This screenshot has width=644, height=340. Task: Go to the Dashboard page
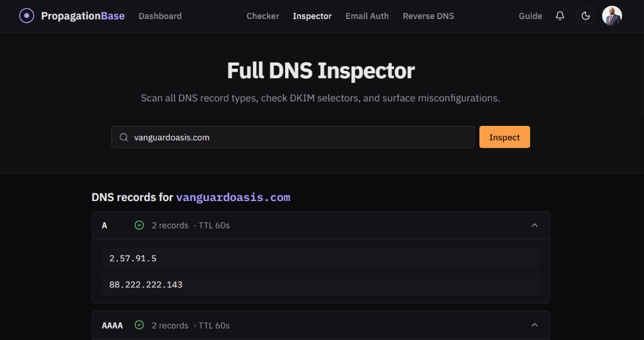click(x=160, y=16)
